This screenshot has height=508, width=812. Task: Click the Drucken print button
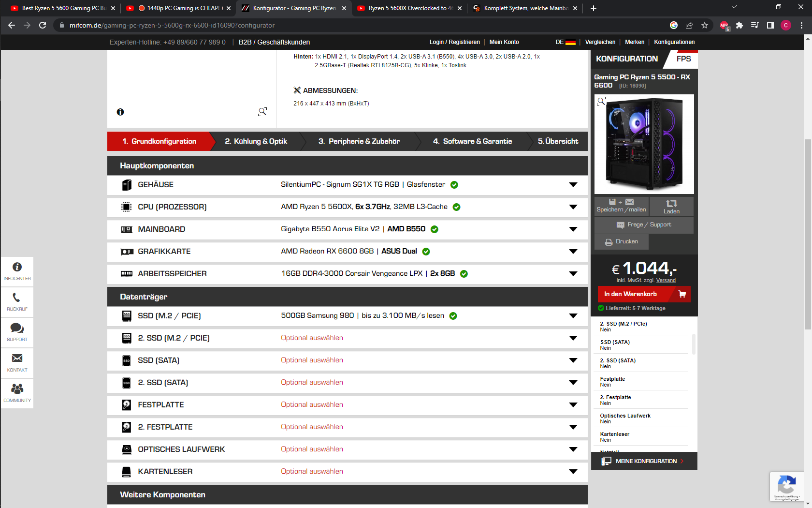click(x=622, y=241)
